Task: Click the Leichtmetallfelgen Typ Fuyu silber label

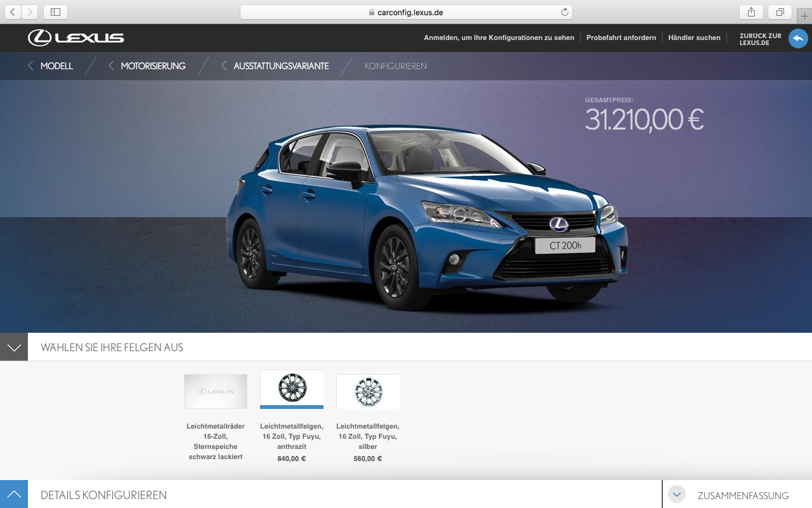Action: 368,436
